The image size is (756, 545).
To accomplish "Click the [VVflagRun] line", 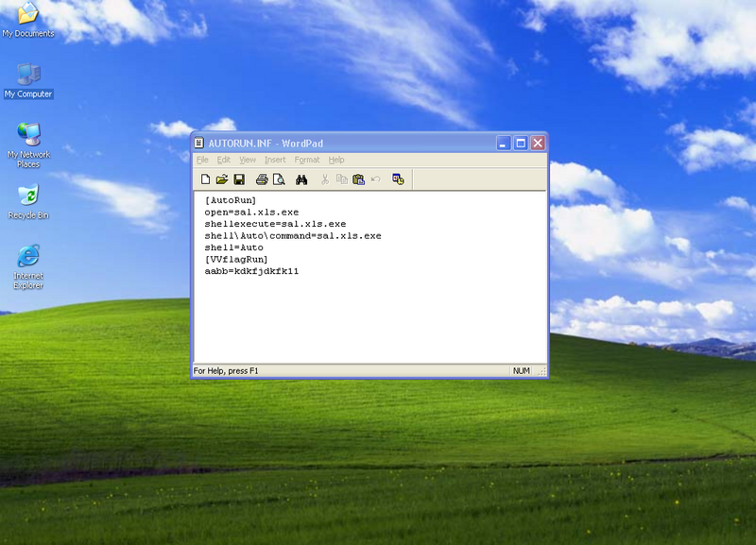I will pos(236,259).
